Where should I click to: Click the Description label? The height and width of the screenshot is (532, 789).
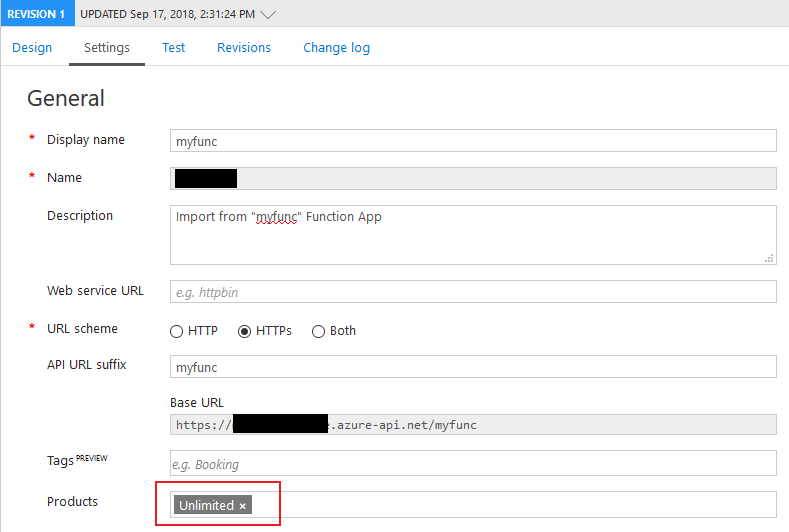click(x=80, y=215)
